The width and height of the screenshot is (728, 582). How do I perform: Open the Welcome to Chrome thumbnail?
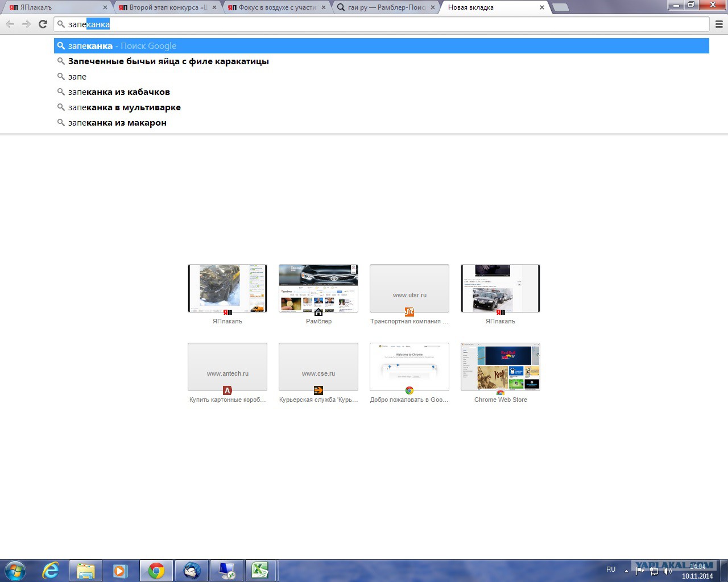tap(409, 367)
